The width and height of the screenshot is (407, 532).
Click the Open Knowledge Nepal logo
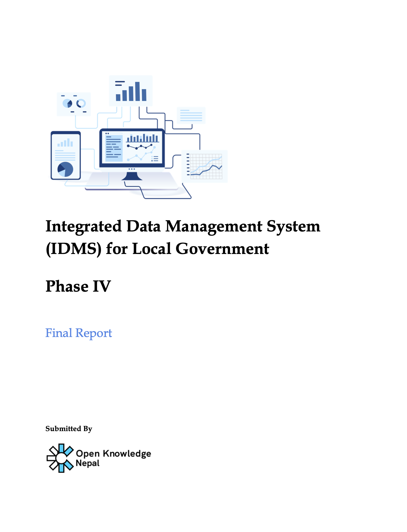(99, 458)
